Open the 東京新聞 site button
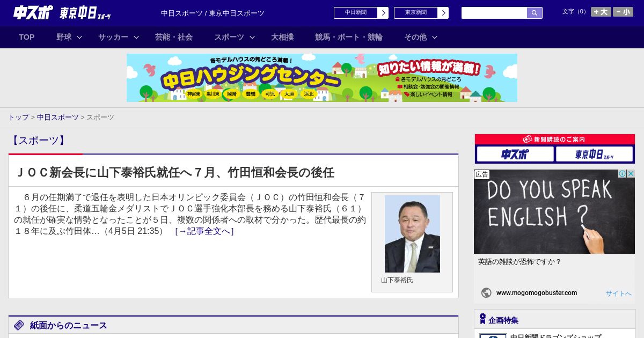 (x=416, y=13)
